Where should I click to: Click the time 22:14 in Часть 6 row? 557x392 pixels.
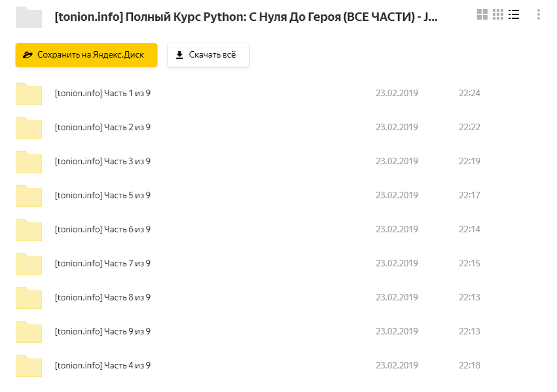[x=469, y=230]
